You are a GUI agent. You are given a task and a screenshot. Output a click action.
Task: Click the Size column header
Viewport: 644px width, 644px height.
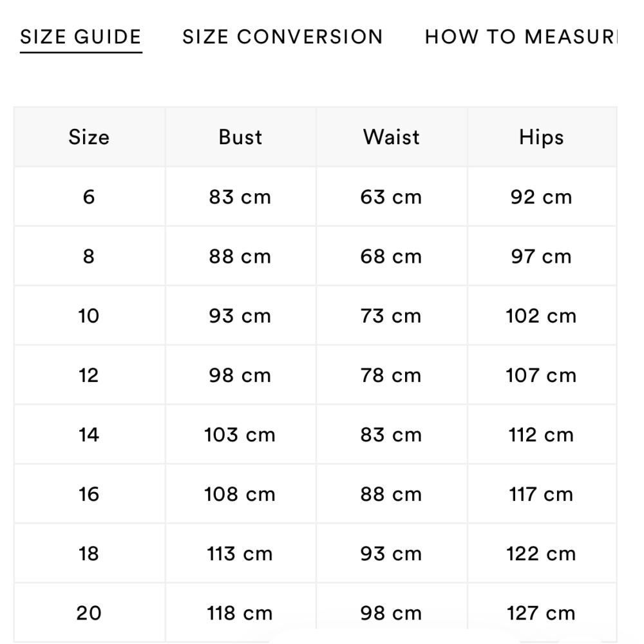click(x=89, y=137)
